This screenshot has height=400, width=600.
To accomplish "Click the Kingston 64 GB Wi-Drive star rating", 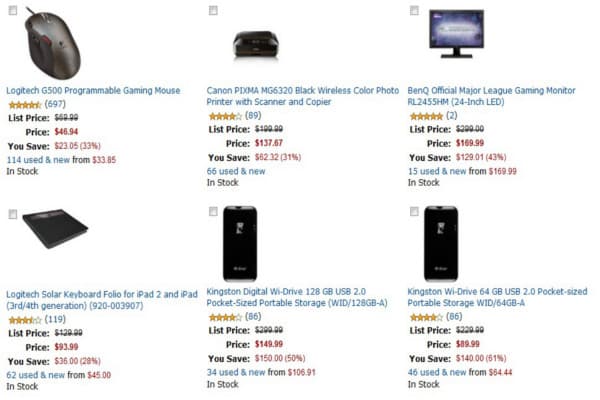I will coord(425,317).
